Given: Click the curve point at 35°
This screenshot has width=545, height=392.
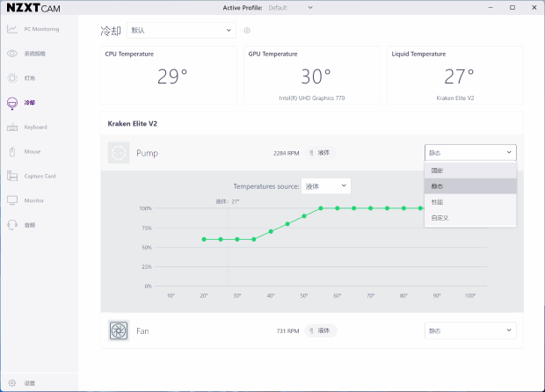Looking at the screenshot, I should [x=254, y=239].
